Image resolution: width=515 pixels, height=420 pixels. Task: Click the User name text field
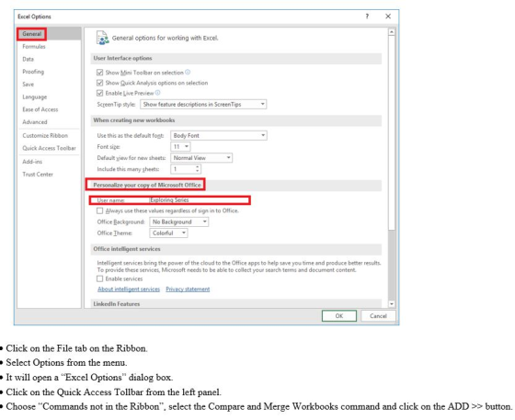pos(200,199)
